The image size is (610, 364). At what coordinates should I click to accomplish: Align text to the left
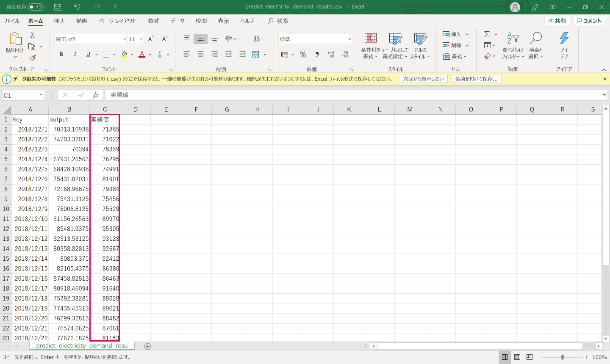tap(186, 54)
